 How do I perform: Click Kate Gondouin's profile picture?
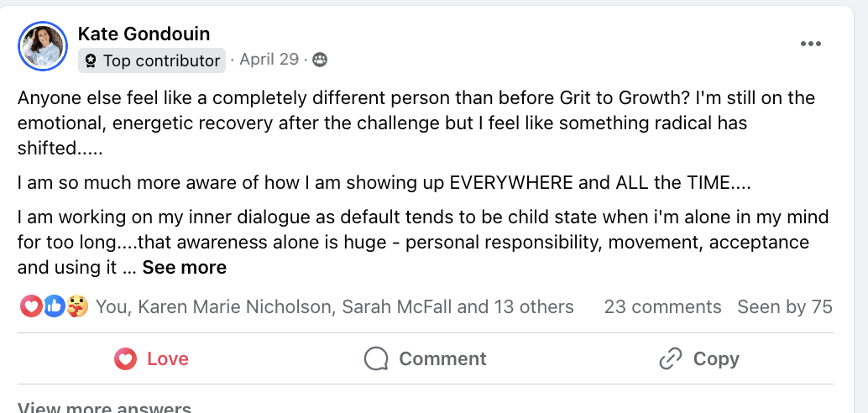43,47
